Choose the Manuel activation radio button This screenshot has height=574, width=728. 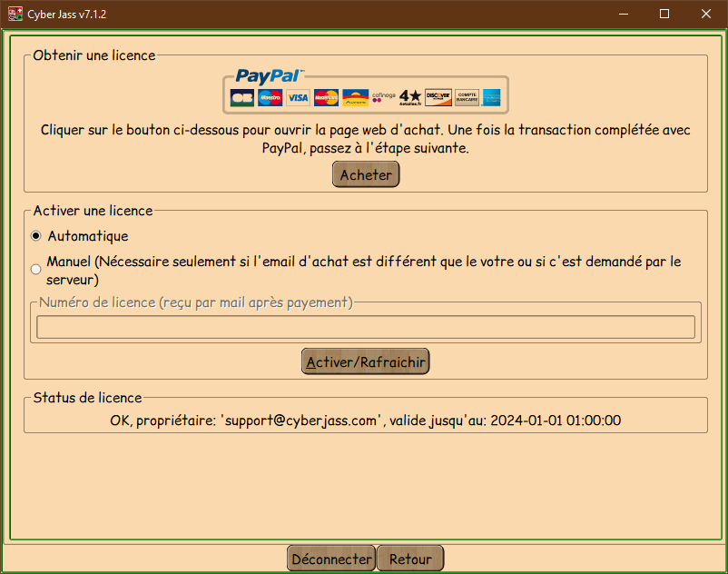pos(35,270)
